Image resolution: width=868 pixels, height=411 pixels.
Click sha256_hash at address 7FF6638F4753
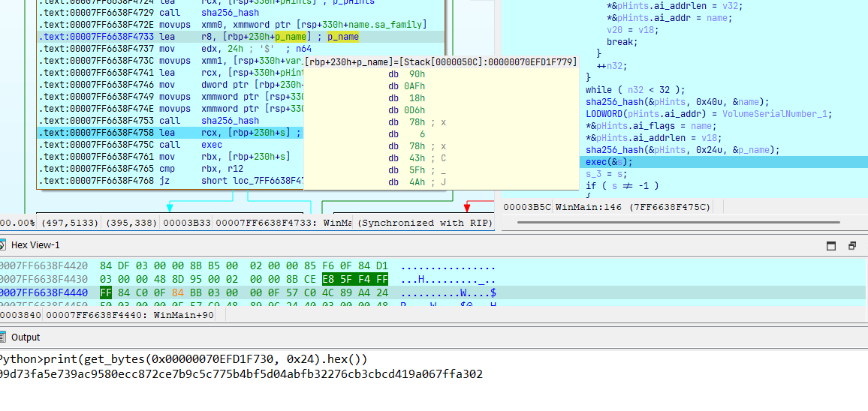(x=231, y=121)
